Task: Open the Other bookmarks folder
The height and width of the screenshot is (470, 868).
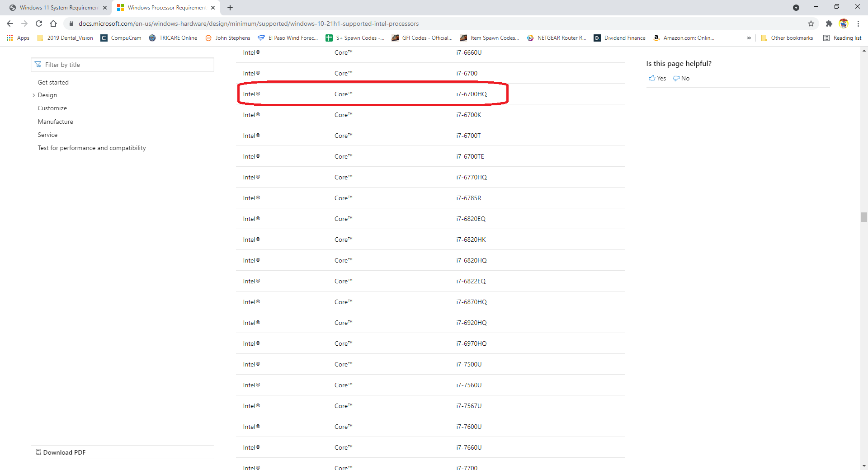Action: pos(787,38)
